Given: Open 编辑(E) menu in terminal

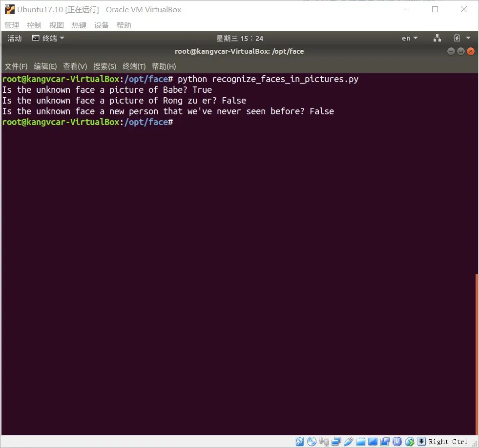Looking at the screenshot, I should pyautogui.click(x=45, y=66).
